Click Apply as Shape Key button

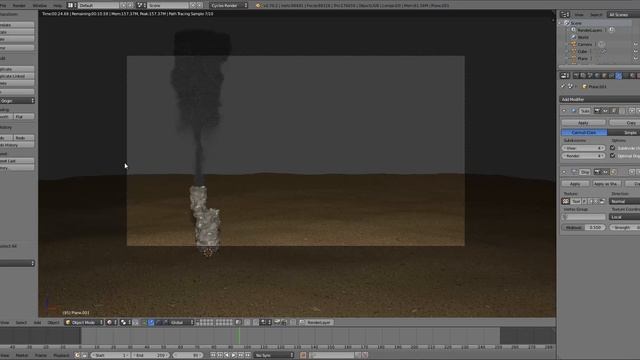[607, 184]
